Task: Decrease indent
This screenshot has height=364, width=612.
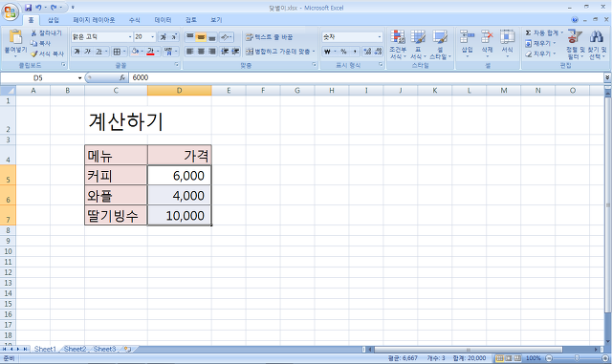Action: pos(225,52)
